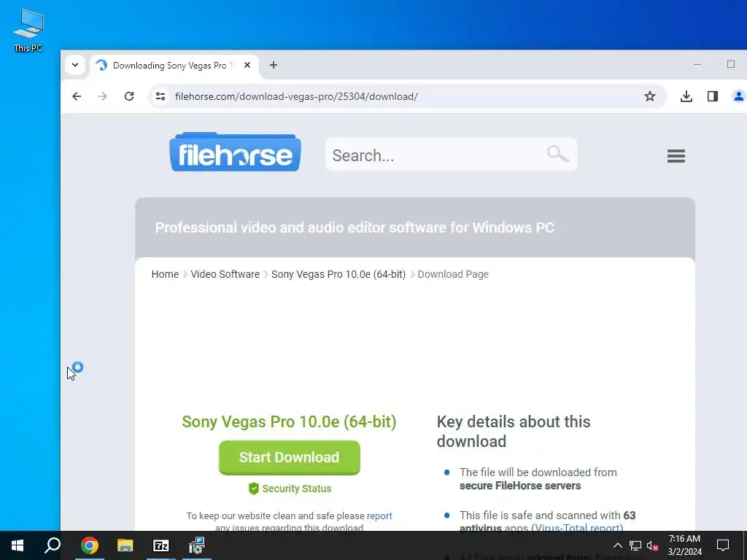This screenshot has height=560, width=747.
Task: Click the green Security Status shield icon
Action: tap(253, 489)
